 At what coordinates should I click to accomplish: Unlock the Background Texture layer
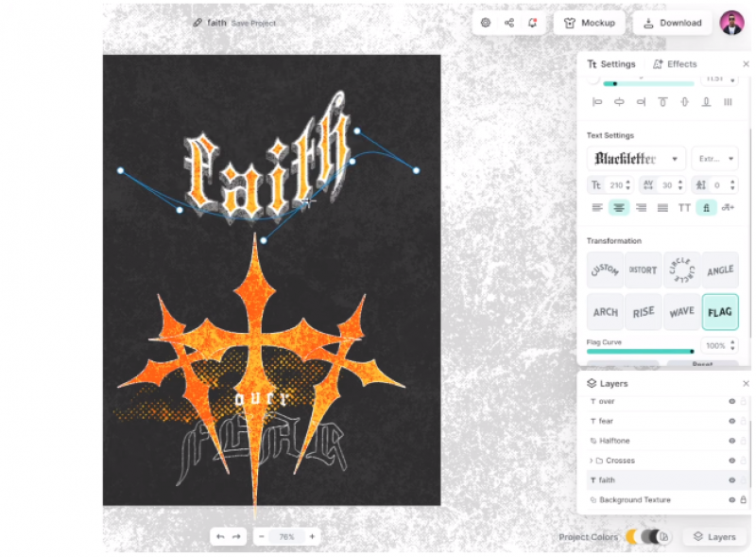(744, 499)
